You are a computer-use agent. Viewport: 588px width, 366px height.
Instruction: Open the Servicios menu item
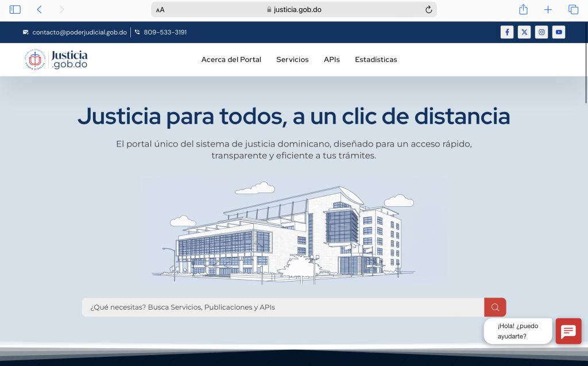click(x=292, y=60)
